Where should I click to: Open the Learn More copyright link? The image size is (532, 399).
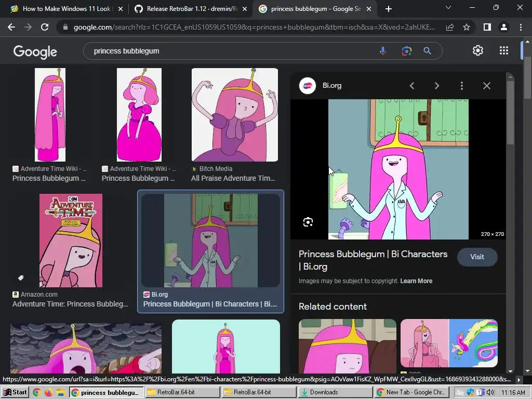416,281
